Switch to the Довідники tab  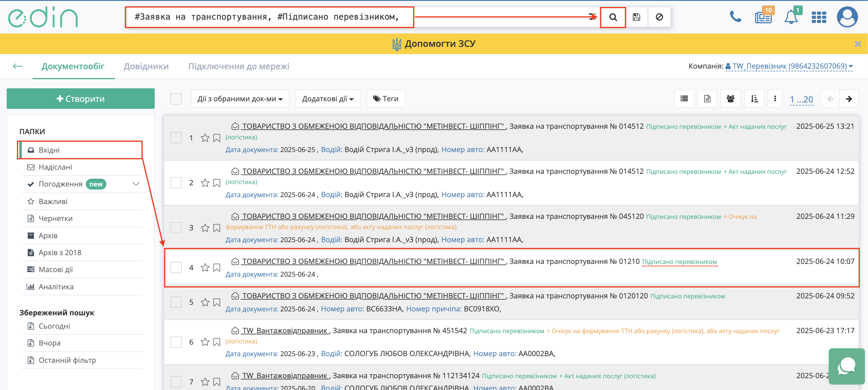coord(146,67)
